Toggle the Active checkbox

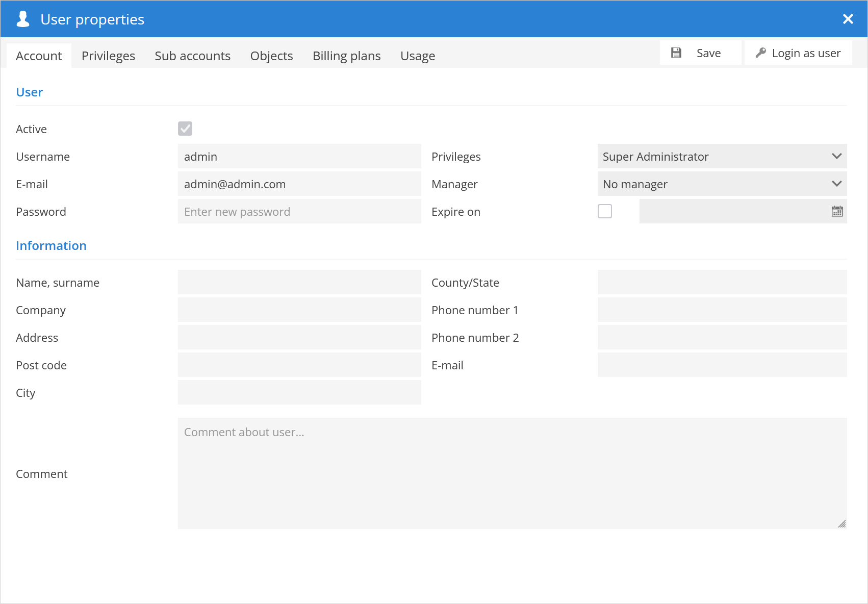[185, 129]
